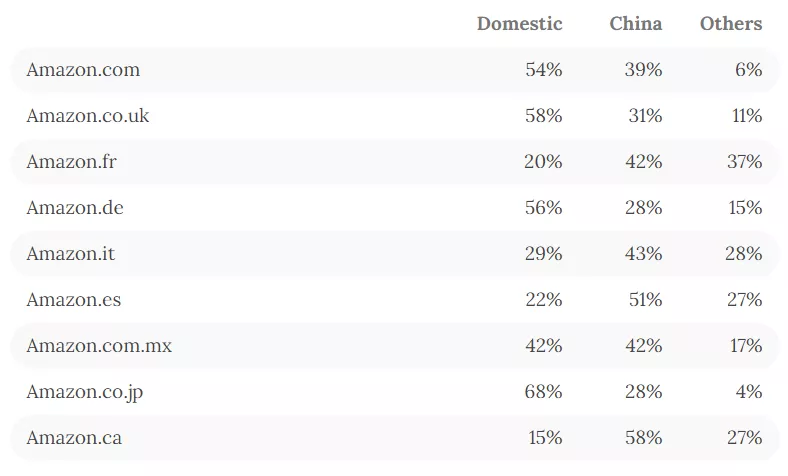Screen dimensions: 788x476
Task: Click the Amazon.de marketplace name
Action: (x=75, y=208)
